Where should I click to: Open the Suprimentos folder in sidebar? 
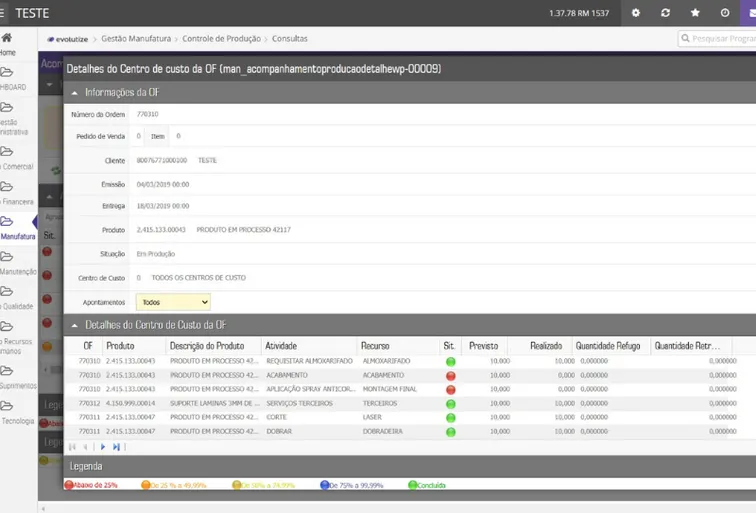[x=18, y=378]
